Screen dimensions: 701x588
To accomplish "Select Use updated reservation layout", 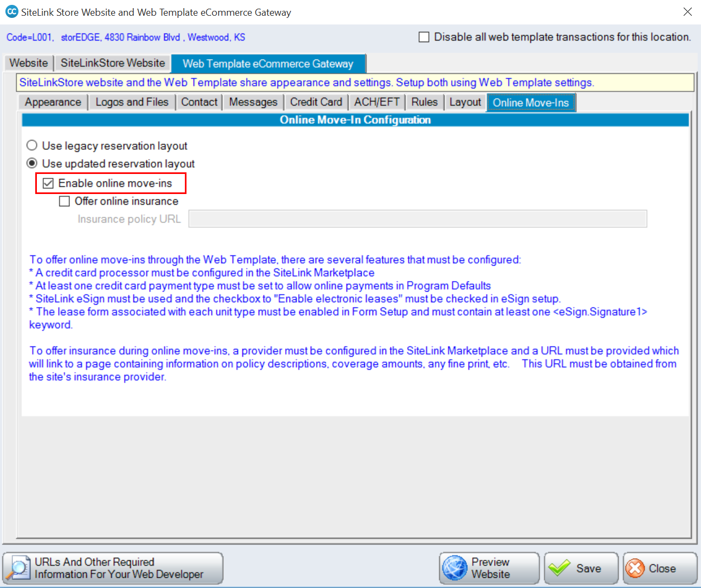I will [x=32, y=163].
